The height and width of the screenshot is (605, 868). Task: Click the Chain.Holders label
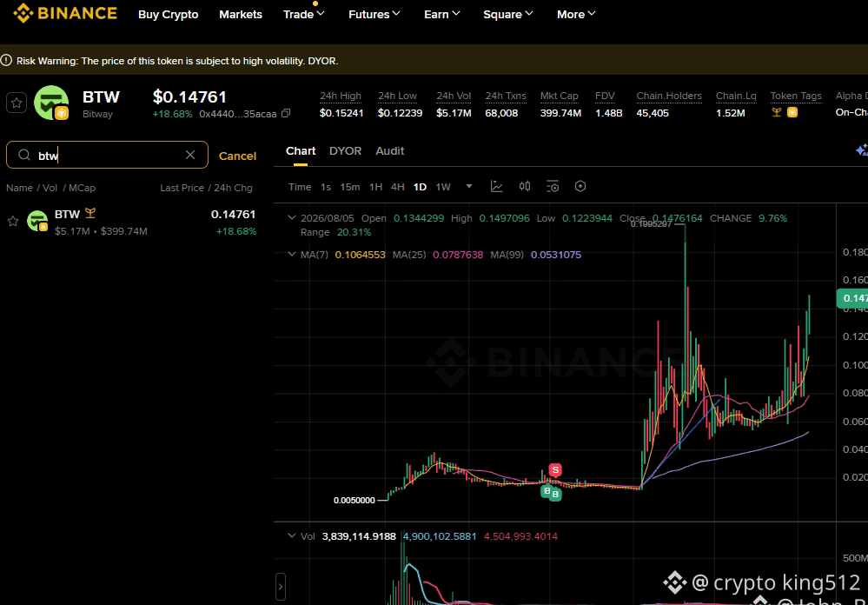669,96
